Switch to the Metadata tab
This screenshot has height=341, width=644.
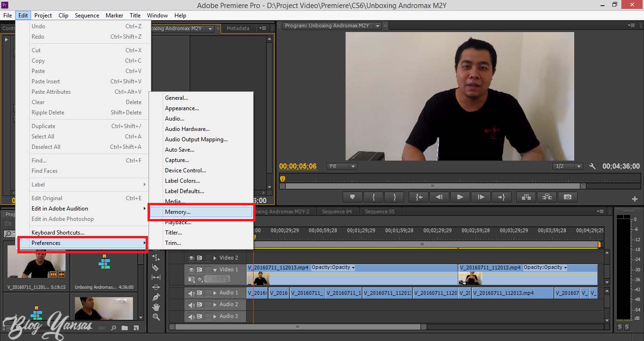point(238,28)
